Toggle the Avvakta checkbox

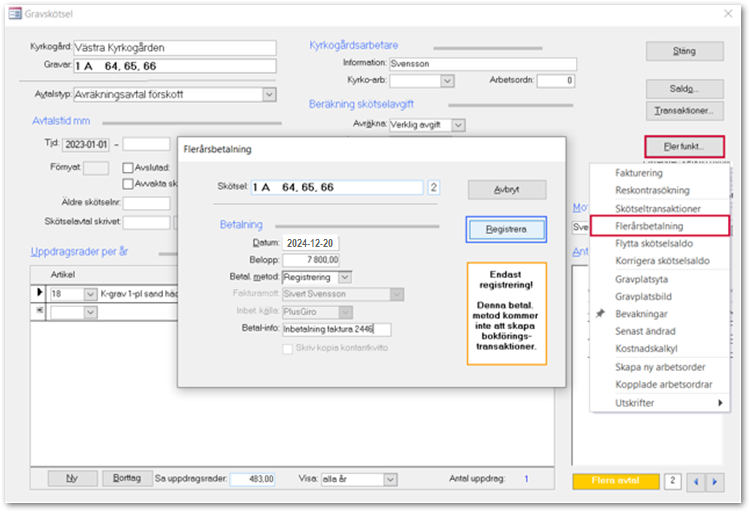coord(128,184)
